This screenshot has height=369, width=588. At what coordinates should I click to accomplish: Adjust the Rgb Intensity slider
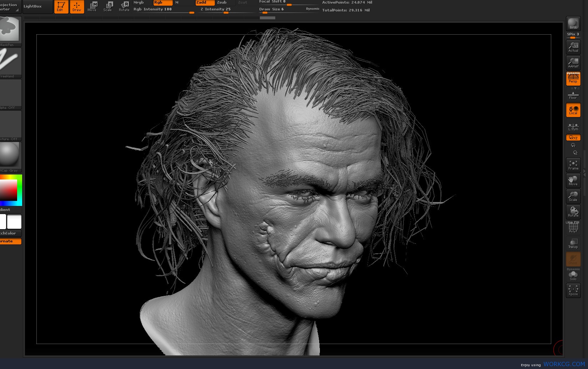pos(164,10)
